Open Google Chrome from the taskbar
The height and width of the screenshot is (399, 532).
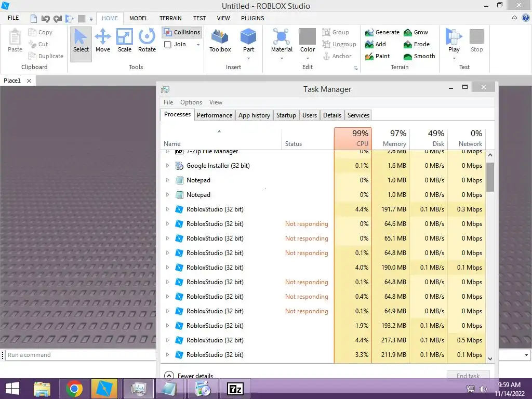[x=74, y=389]
